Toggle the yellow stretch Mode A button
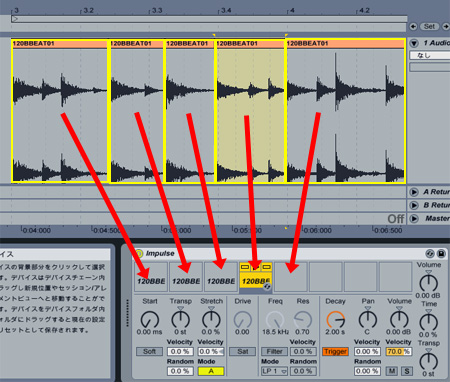Image resolution: width=450 pixels, height=382 pixels. 211,371
